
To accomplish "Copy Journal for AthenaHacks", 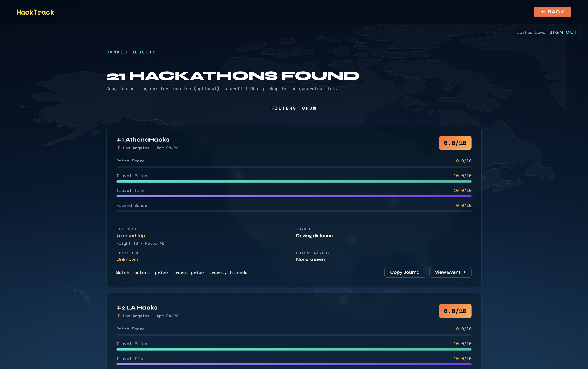I will 405,272.
